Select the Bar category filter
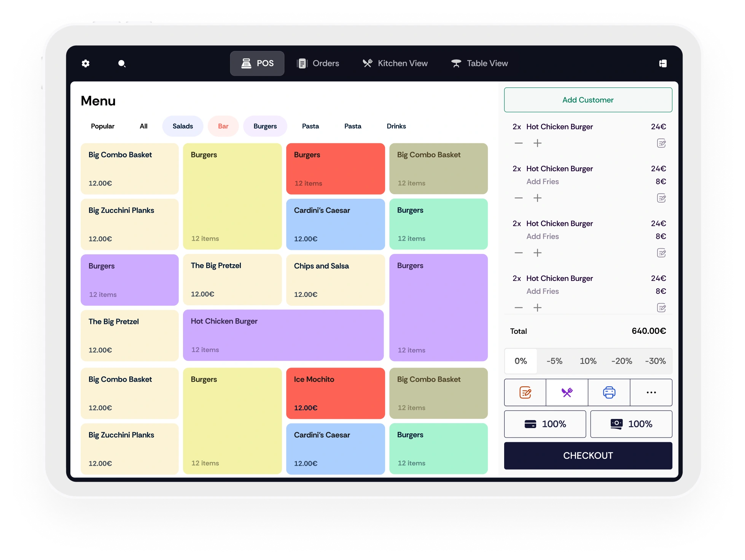The image size is (745, 560). [224, 125]
